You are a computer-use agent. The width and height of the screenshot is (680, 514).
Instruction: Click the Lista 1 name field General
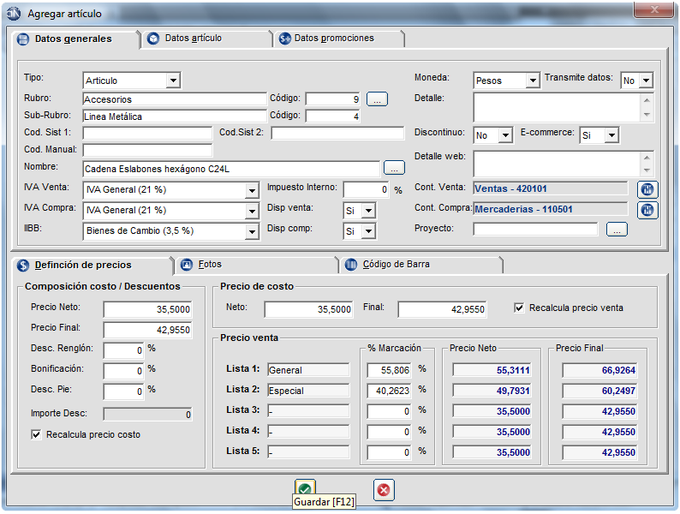[x=308, y=370]
